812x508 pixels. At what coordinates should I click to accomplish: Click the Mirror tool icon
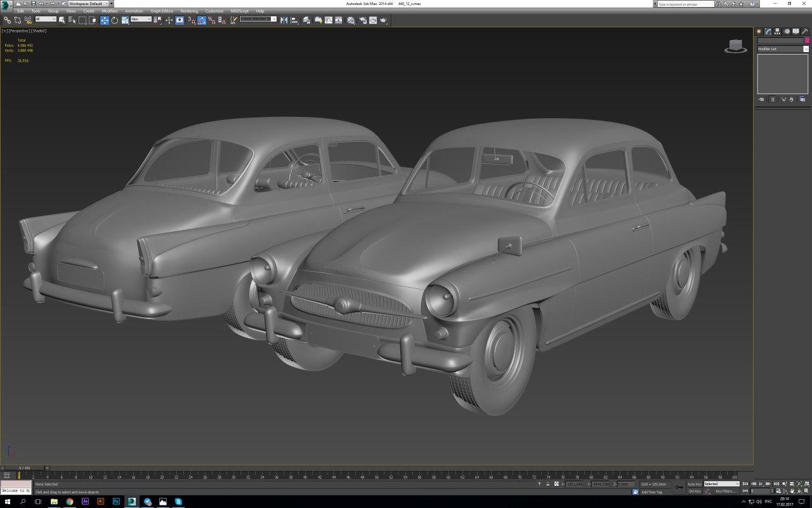point(284,20)
